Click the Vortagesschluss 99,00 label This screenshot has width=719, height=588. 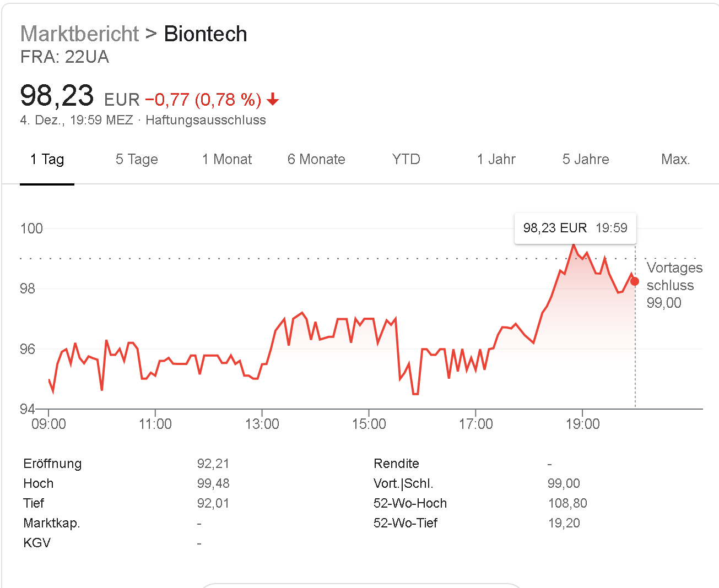(674, 285)
